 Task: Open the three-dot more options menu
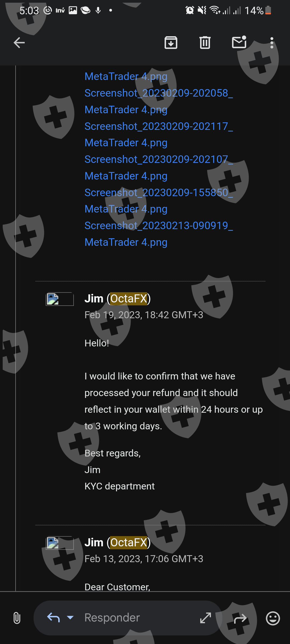[272, 43]
